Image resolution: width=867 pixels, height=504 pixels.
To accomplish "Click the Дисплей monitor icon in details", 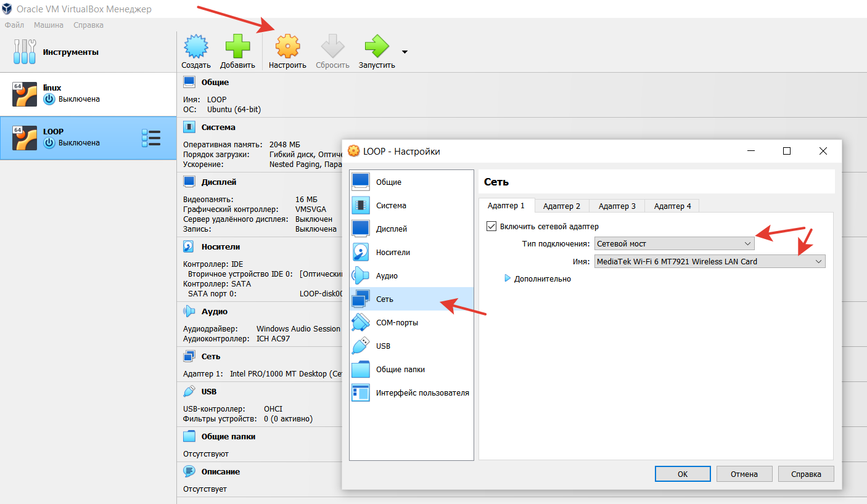I will pyautogui.click(x=189, y=182).
